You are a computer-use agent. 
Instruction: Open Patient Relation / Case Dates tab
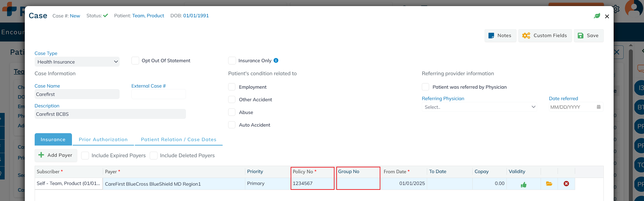[x=179, y=140]
